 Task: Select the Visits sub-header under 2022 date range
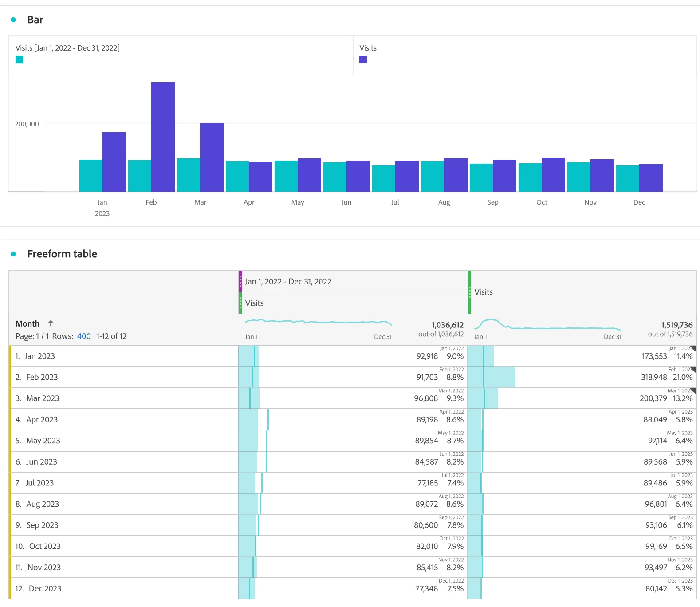(354, 303)
